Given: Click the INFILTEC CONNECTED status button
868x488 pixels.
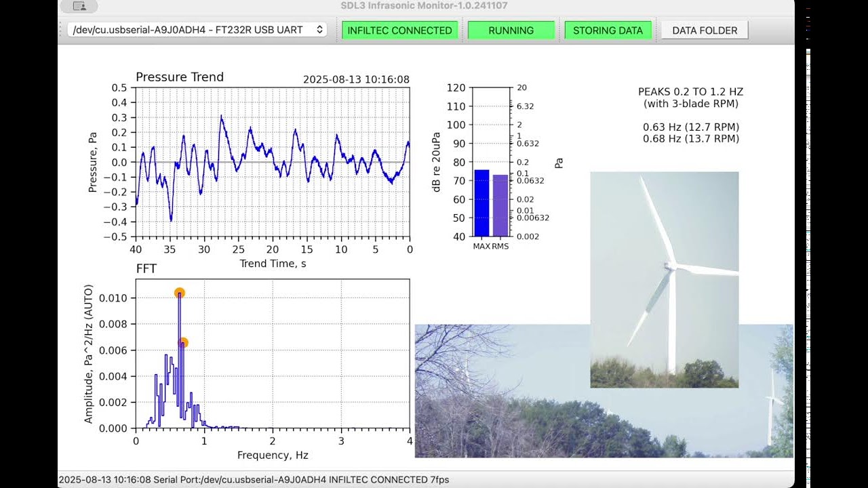Looking at the screenshot, I should pyautogui.click(x=399, y=30).
